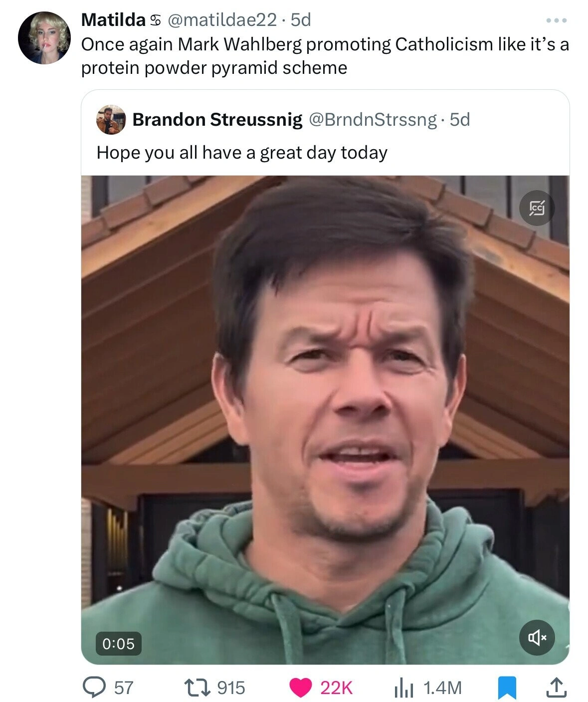Open quoted tweet text "Hope you all have a great day"
The width and height of the screenshot is (588, 702).
(242, 152)
